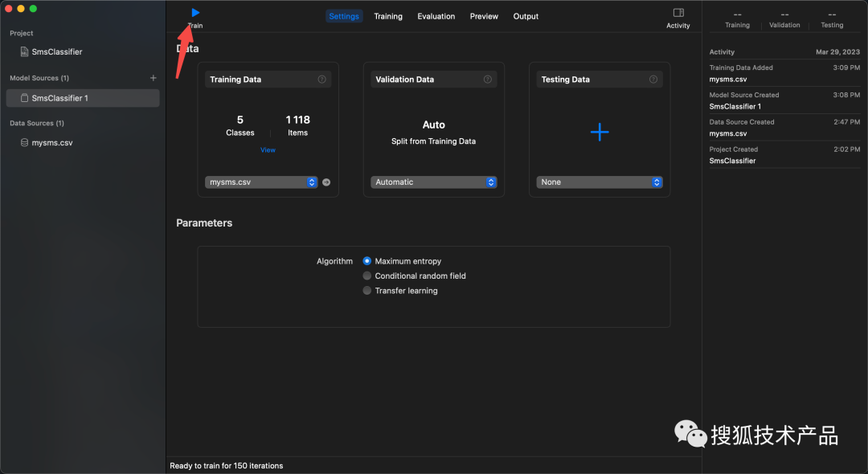Click Auto Split from Training Data text

pyautogui.click(x=433, y=133)
